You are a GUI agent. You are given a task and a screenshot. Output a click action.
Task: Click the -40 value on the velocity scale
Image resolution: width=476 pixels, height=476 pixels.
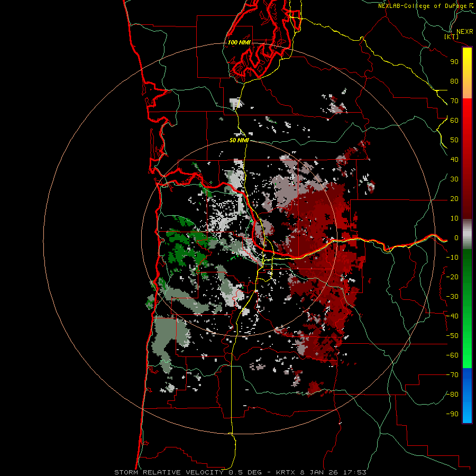click(x=452, y=316)
